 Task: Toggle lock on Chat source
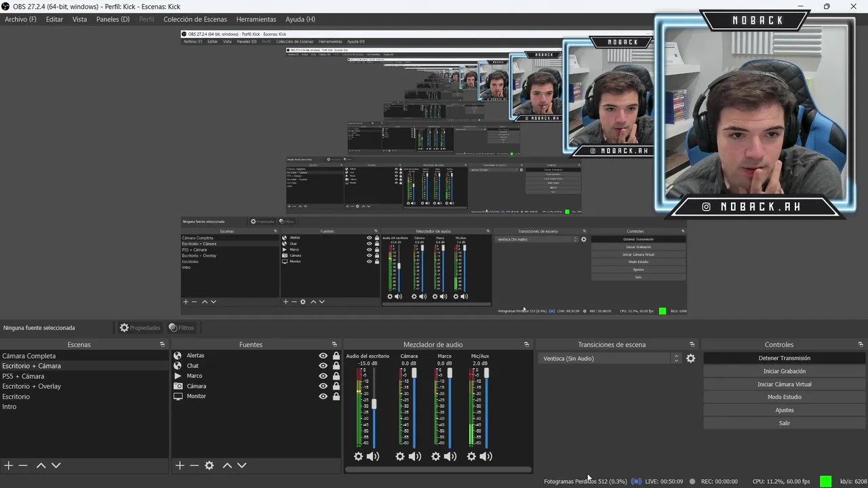[336, 366]
